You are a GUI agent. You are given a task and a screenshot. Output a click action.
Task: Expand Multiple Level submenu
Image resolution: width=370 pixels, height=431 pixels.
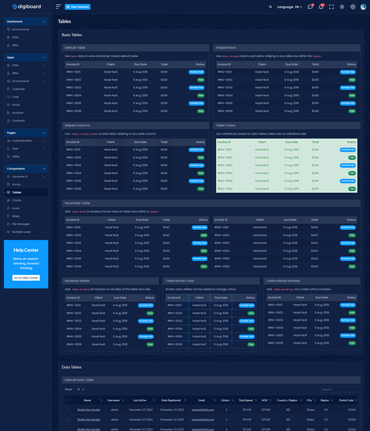[26, 232]
